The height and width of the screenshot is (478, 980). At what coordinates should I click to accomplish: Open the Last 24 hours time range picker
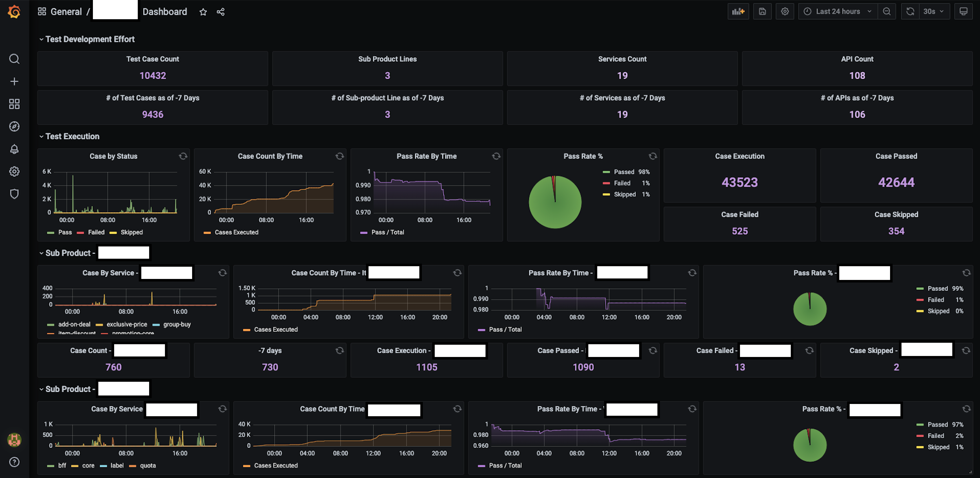[x=837, y=12]
